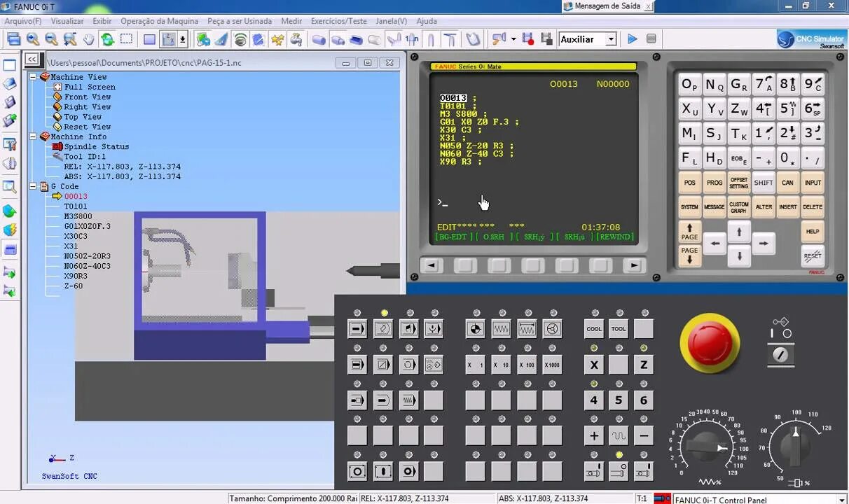Image resolution: width=849 pixels, height=504 pixels.
Task: Click the small download arrow toolbar dropdown
Action: coord(183,39)
